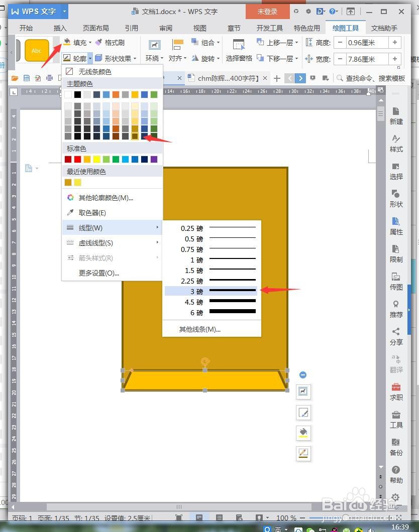The height and width of the screenshot is (532, 419).
Task: Pick the recently used yellow swatch
Action: click(x=78, y=182)
